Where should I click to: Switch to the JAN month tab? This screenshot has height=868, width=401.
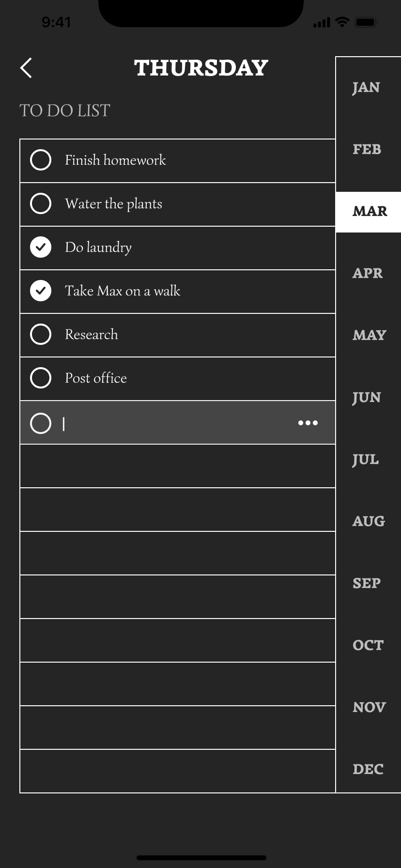tap(367, 88)
